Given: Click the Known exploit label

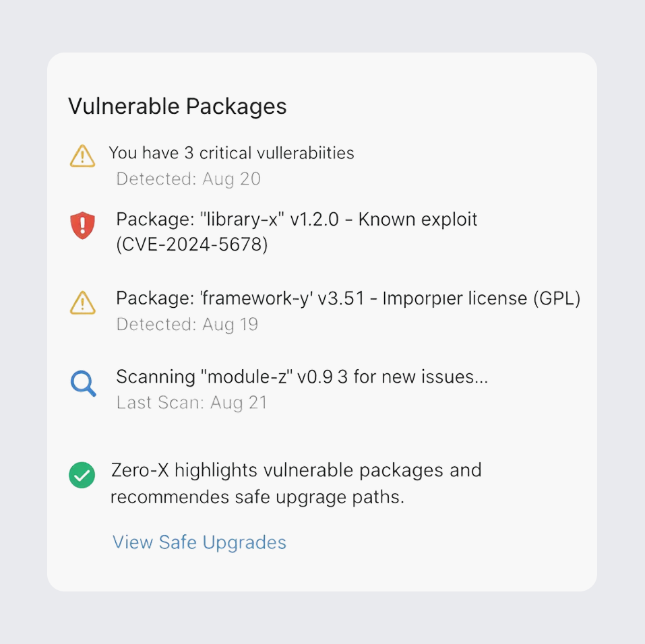Looking at the screenshot, I should tap(418, 220).
